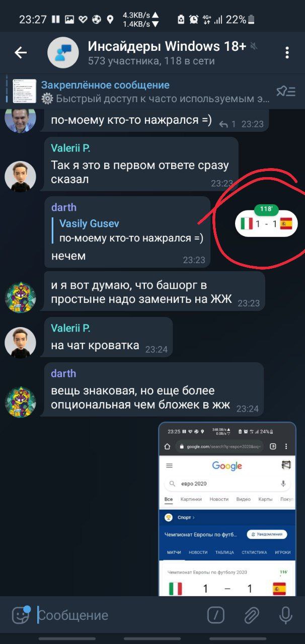The height and width of the screenshot is (644, 305).
Task: Focus the 'Сообщение' message input field
Action: point(118,615)
